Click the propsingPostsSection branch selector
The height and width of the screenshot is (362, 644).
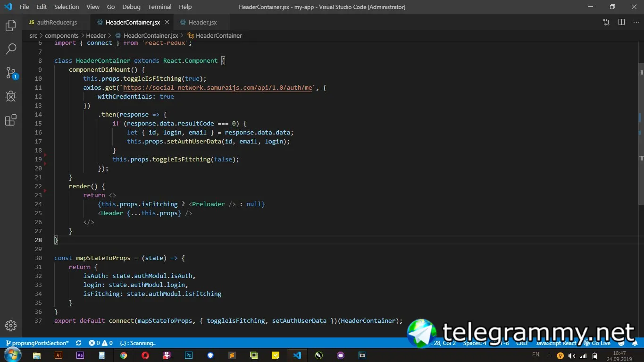point(37,343)
